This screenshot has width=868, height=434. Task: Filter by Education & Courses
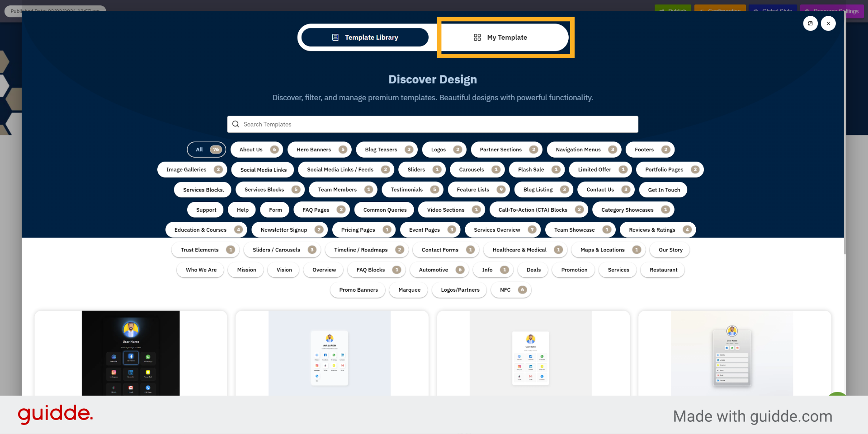coord(206,230)
